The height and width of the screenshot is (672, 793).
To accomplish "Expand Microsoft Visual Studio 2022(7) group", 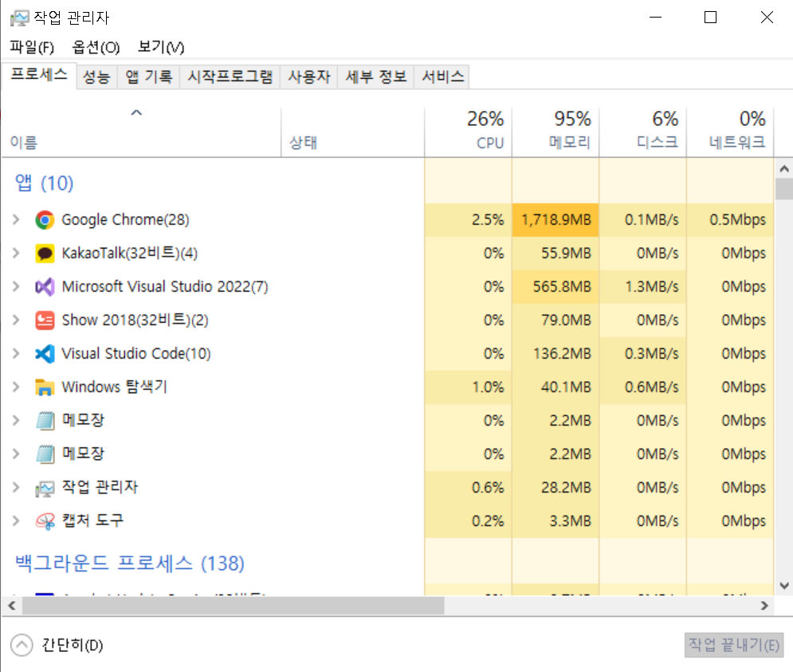I will point(16,286).
